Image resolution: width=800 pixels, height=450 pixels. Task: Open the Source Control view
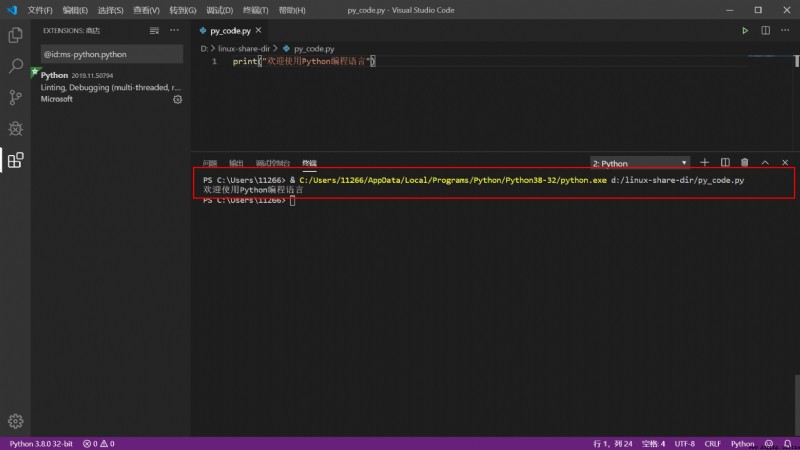point(15,97)
